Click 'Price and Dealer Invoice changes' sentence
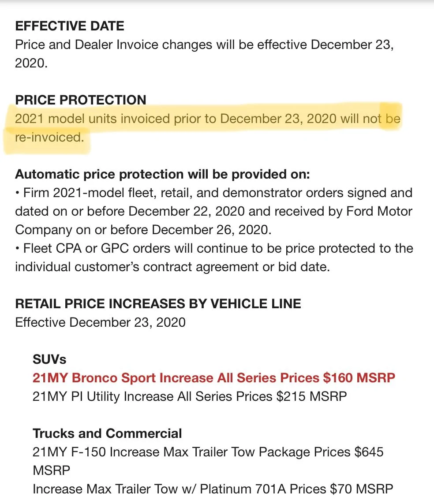 coord(205,54)
